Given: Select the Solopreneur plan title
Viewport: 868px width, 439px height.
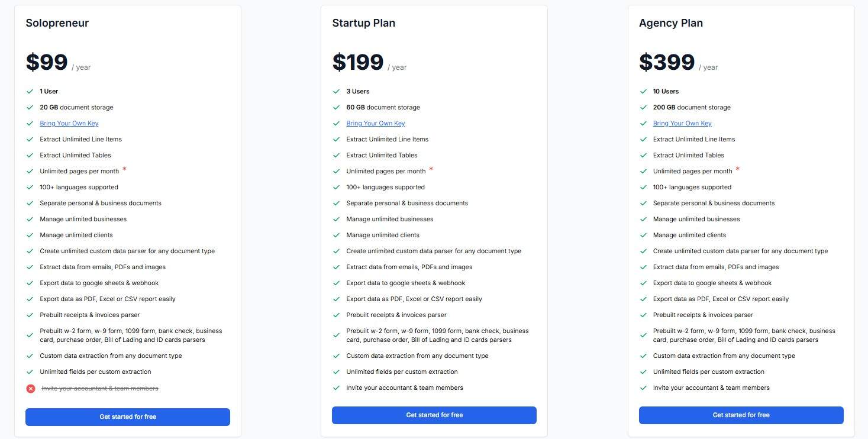Looking at the screenshot, I should 57,22.
